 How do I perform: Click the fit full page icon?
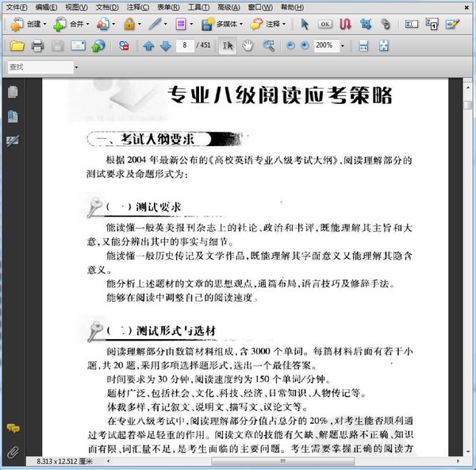pyautogui.click(x=384, y=46)
